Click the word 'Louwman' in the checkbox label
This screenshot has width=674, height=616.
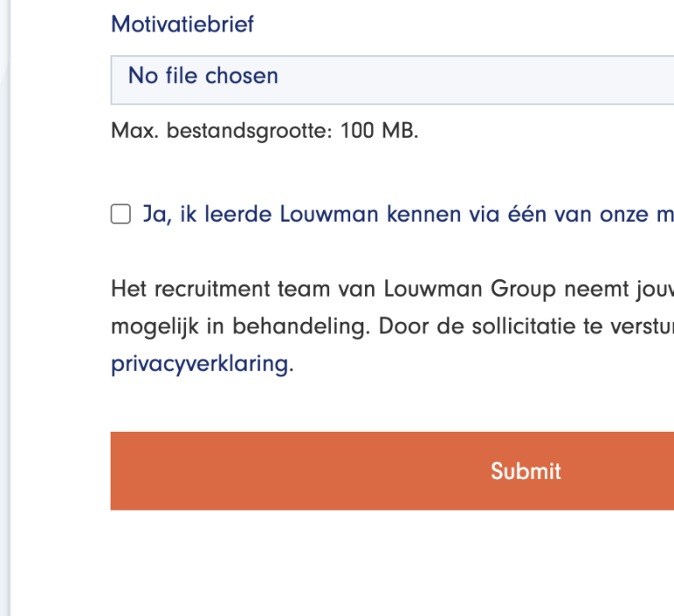click(x=329, y=214)
